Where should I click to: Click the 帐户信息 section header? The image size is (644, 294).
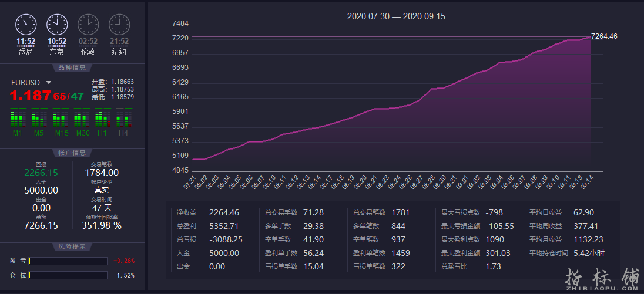(72, 153)
